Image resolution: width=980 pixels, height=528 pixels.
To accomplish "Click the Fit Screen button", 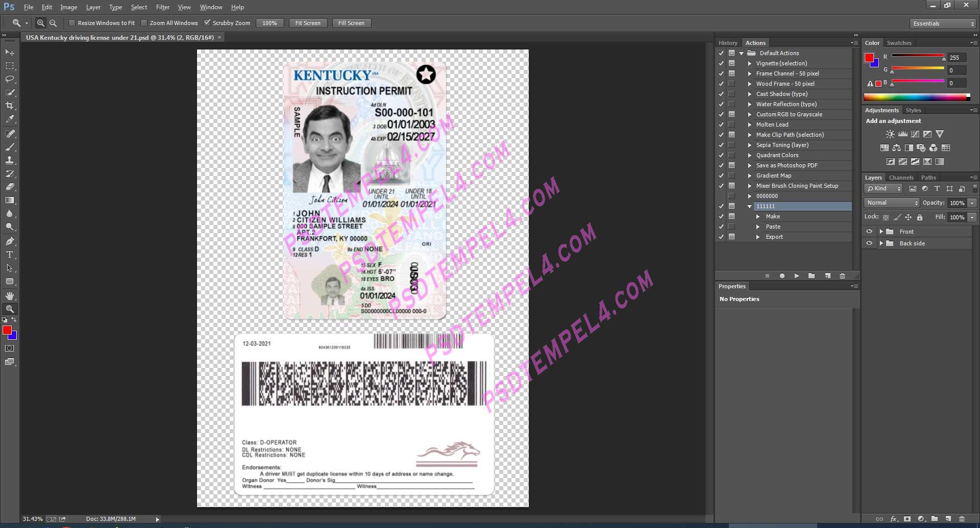I will pos(308,23).
